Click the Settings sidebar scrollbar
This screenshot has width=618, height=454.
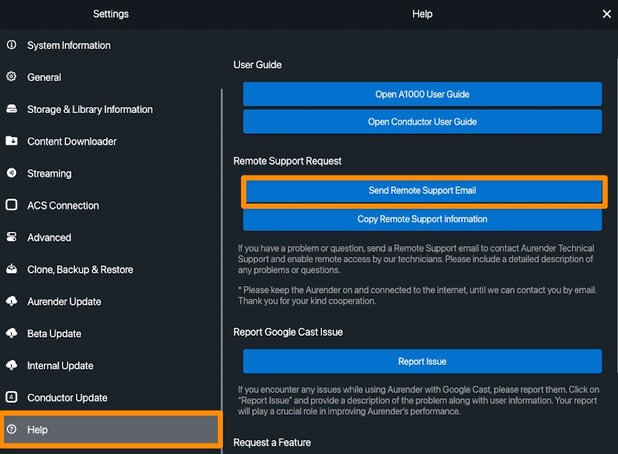click(x=222, y=270)
